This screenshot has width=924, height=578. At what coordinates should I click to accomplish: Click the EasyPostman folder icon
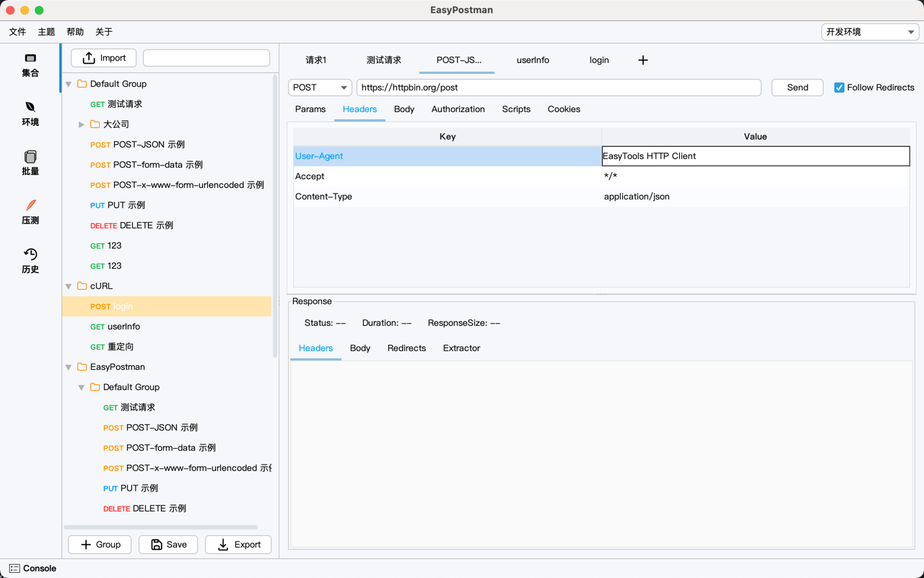coord(82,367)
